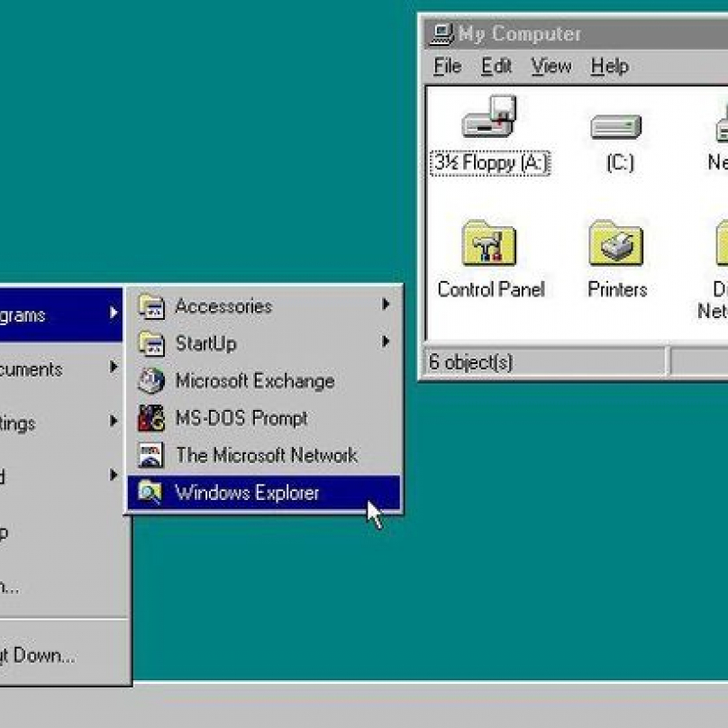Screen dimensions: 728x728
Task: Open the Help menu in My Computer
Action: [610, 66]
